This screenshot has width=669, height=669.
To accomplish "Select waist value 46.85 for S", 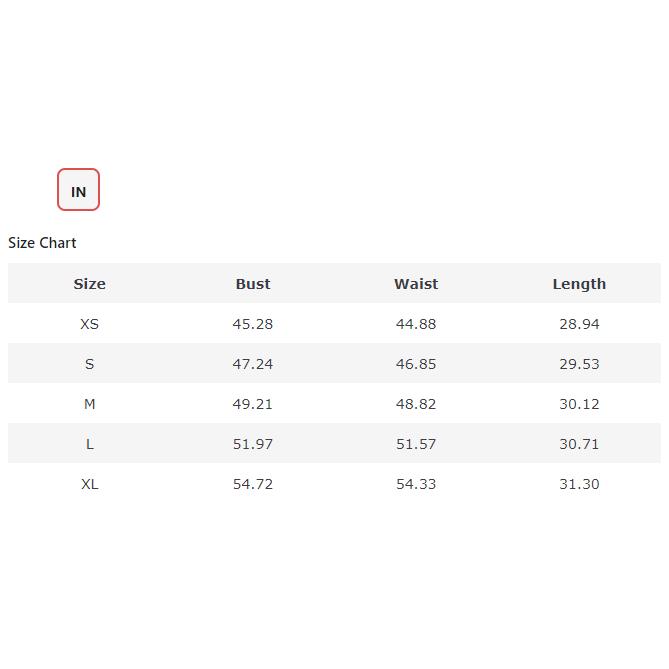I will pos(416,364).
